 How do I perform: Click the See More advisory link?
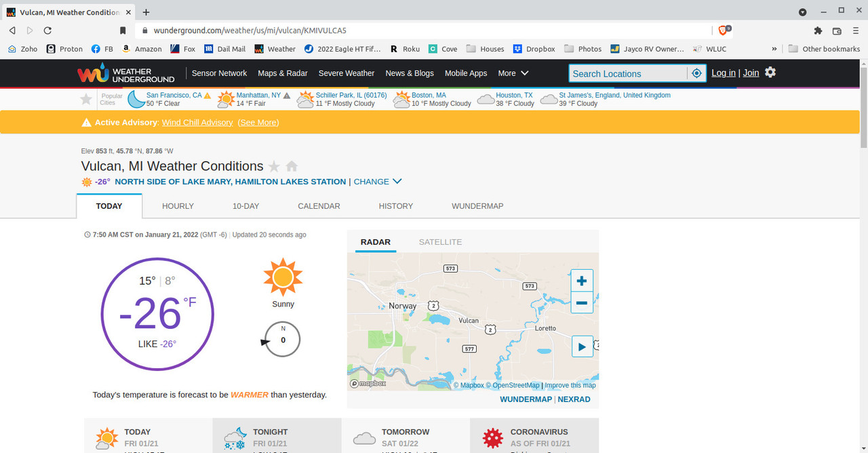pos(258,122)
